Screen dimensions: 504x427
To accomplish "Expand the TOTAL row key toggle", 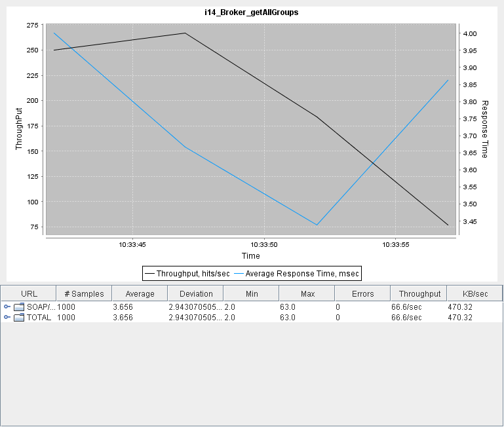I will coord(7,318).
